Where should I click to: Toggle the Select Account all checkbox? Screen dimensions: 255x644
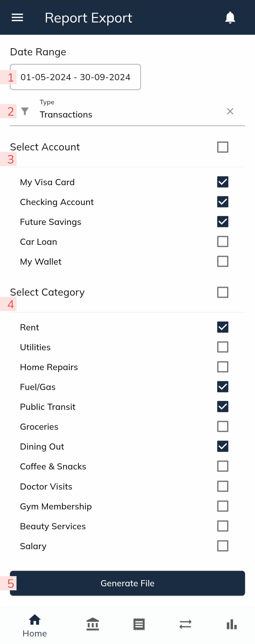pos(223,147)
